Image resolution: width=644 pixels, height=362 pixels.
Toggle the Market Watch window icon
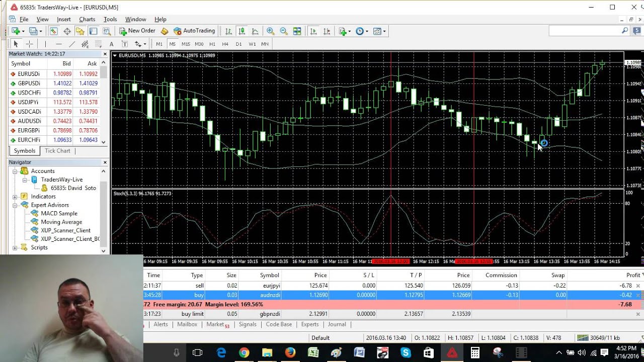53,31
